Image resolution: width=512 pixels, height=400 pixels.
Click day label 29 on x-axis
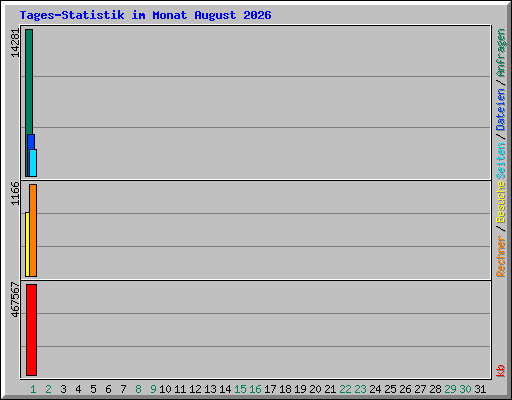[450, 389]
